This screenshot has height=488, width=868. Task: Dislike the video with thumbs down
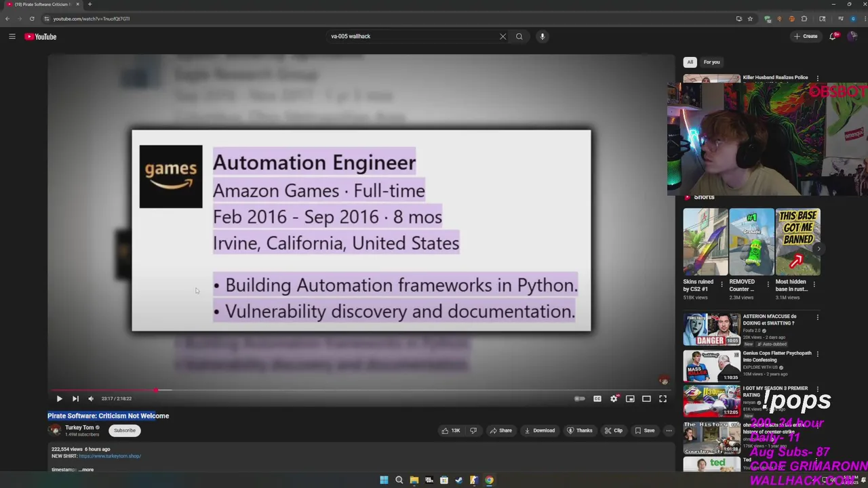point(473,430)
